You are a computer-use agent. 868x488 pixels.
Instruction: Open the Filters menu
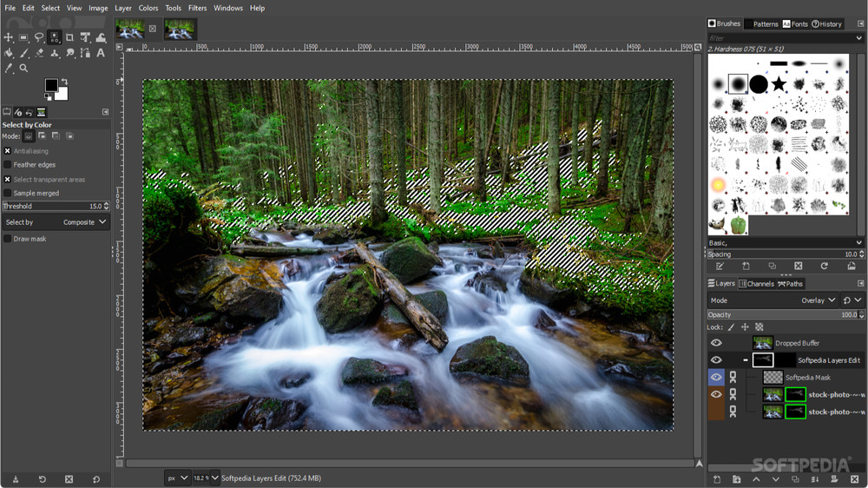click(x=197, y=9)
